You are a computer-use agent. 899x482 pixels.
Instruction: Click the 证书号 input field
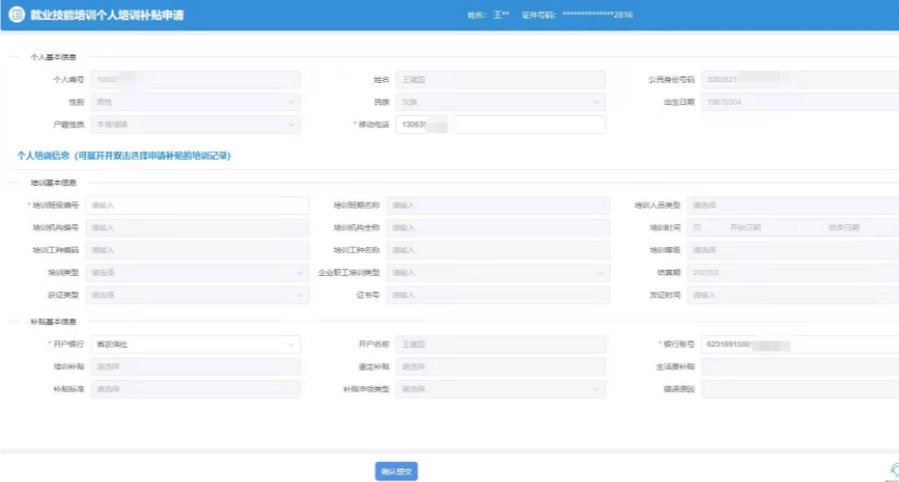pyautogui.click(x=497, y=295)
